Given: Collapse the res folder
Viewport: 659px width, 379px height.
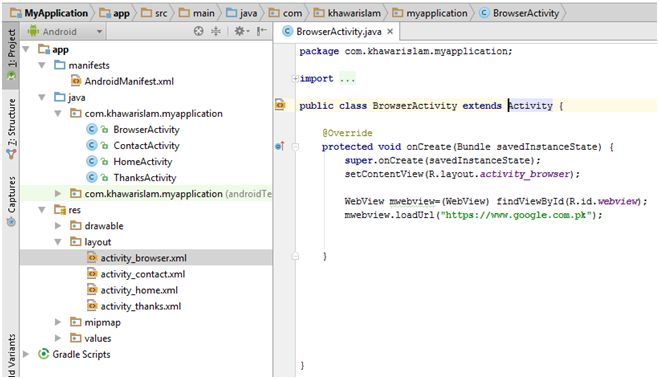Looking at the screenshot, I should tap(42, 209).
